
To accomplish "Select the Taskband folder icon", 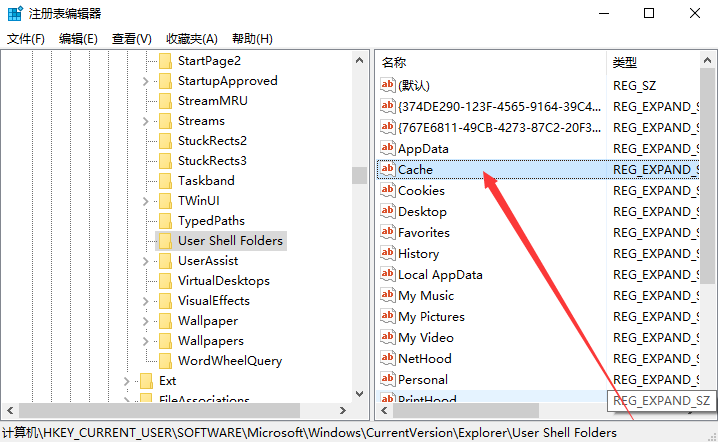I will coord(165,180).
